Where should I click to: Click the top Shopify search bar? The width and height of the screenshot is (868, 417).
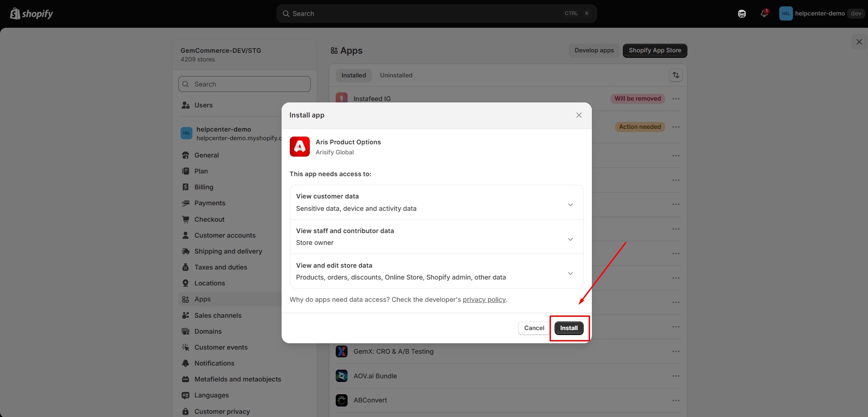436,14
